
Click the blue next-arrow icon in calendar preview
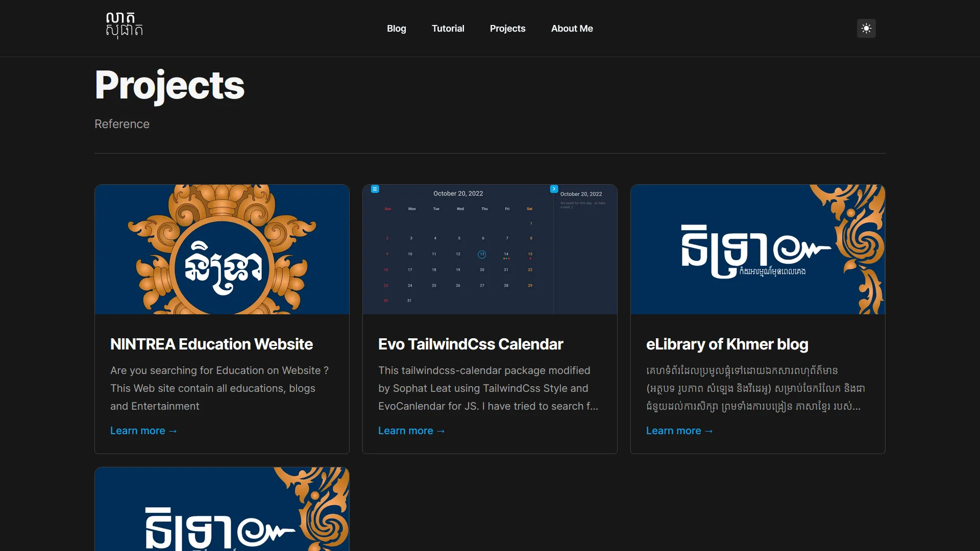tap(554, 189)
